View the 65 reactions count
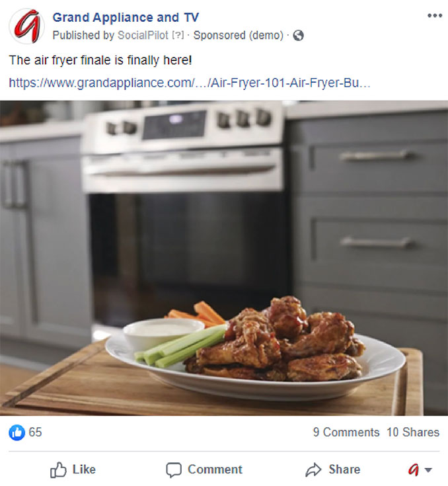Image resolution: width=448 pixels, height=486 pixels. (x=35, y=432)
